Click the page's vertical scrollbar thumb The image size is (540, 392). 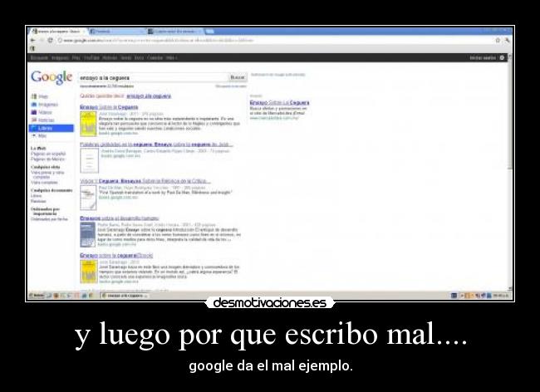510,115
